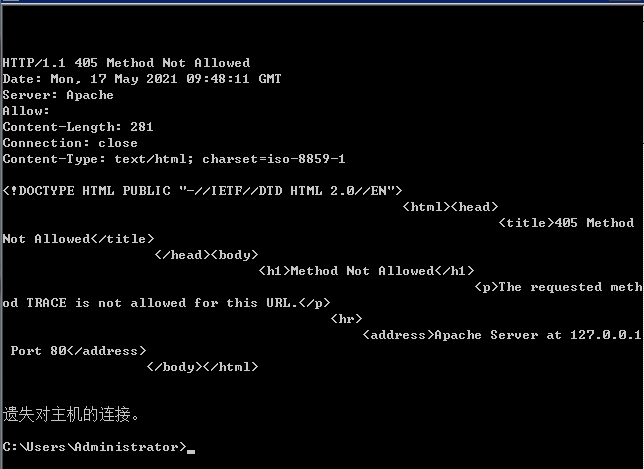644x469 pixels.
Task: Click the Content-Length: 281 line
Action: (x=78, y=127)
